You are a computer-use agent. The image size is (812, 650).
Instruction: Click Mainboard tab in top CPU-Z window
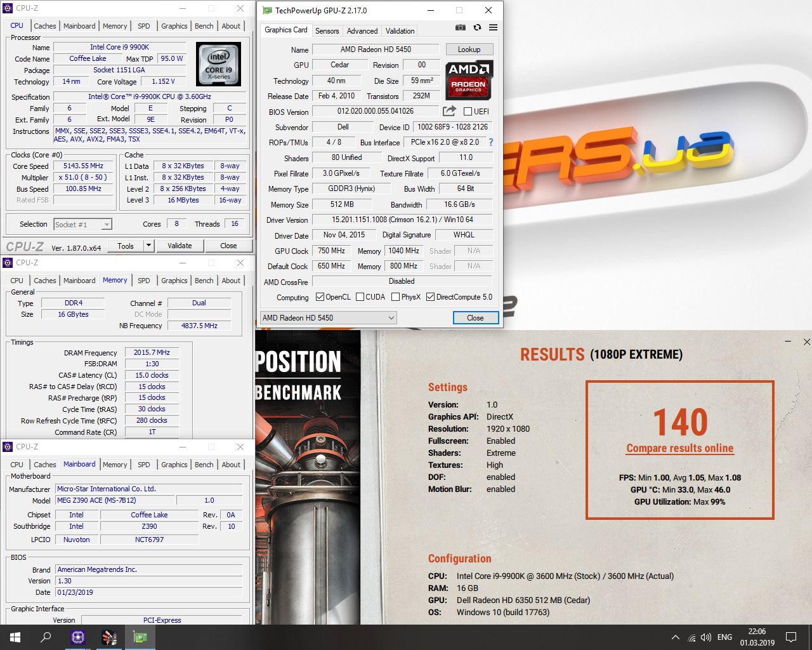(79, 26)
